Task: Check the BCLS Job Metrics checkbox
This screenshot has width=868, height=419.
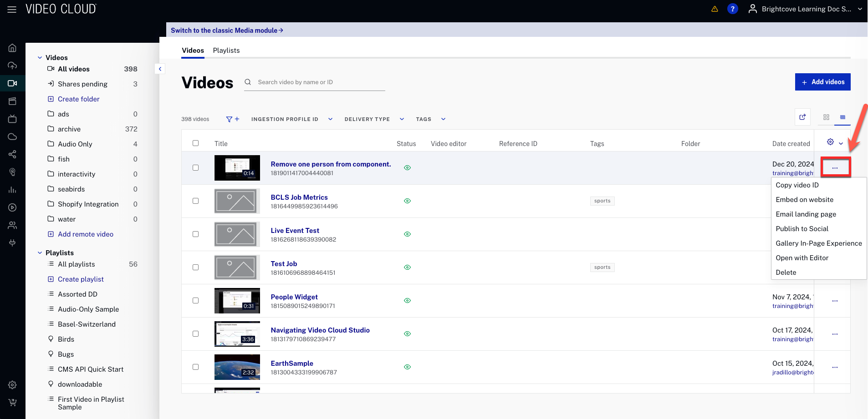Action: pos(195,201)
